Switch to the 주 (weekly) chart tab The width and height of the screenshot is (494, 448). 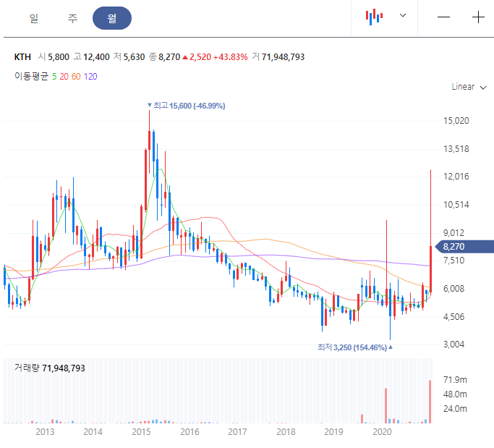72,18
